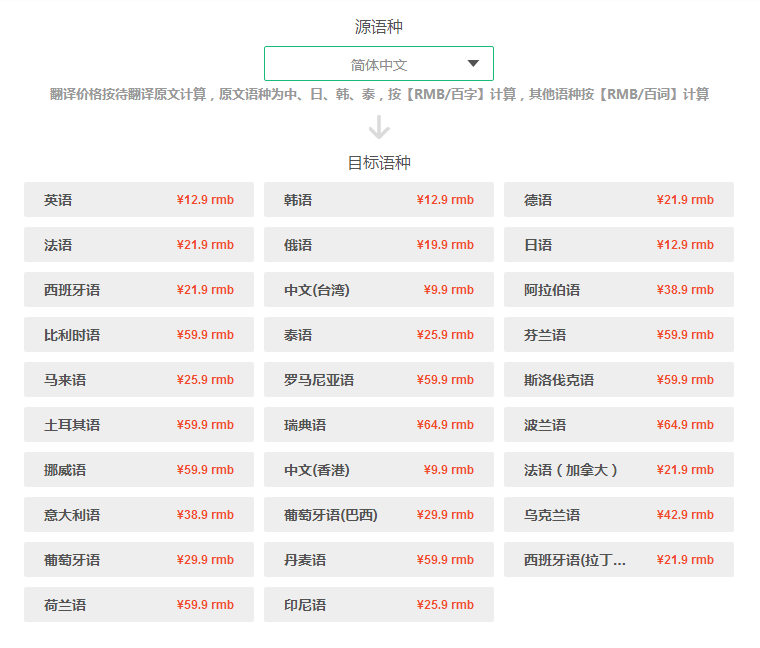Click the 葡萄牙语(巴西) option
Image resolution: width=760 pixels, height=648 pixels.
(x=378, y=515)
